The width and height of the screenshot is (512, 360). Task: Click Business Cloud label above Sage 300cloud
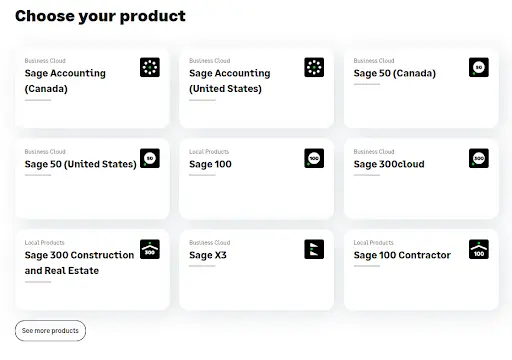[x=374, y=152]
